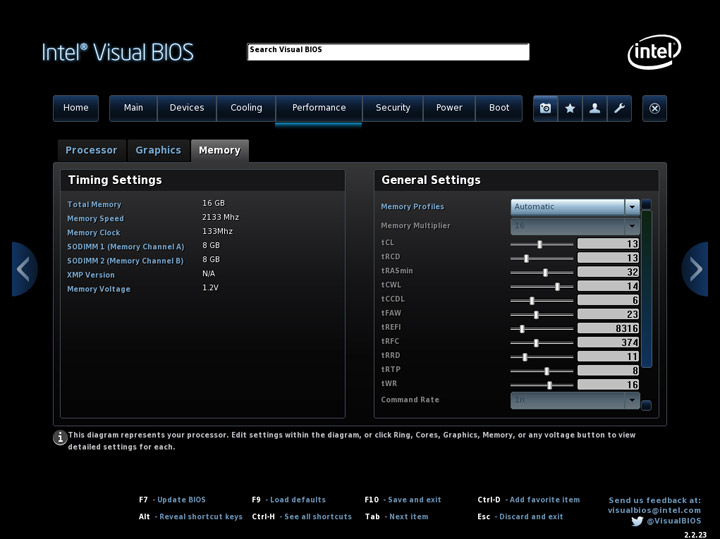Click the tWR value field showing 16
Screen dimensions: 720x539
point(608,385)
